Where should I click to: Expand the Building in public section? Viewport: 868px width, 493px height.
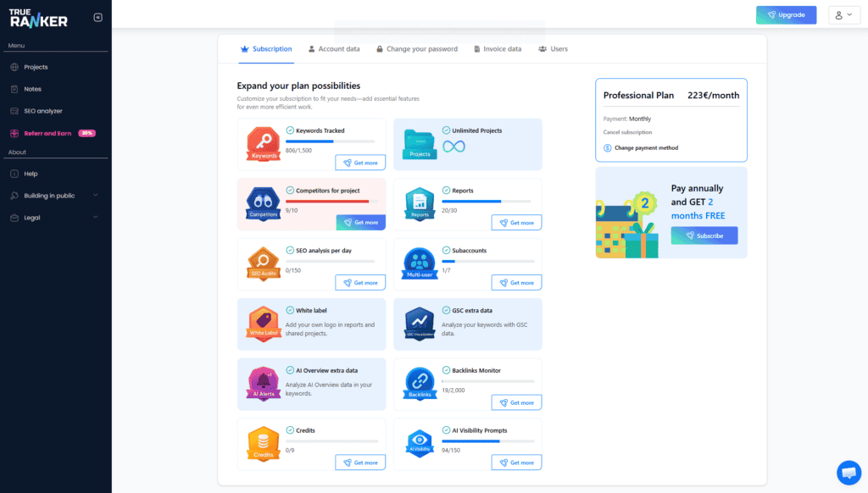tap(55, 196)
